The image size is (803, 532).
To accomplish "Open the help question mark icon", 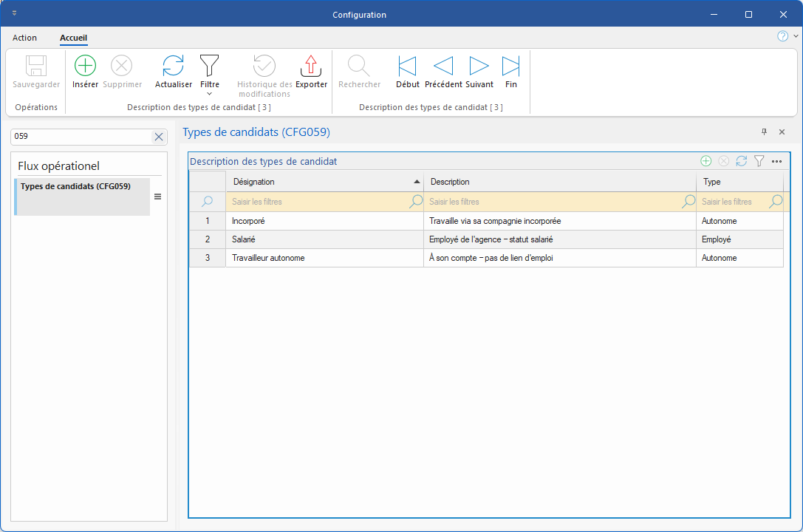I will click(x=782, y=36).
